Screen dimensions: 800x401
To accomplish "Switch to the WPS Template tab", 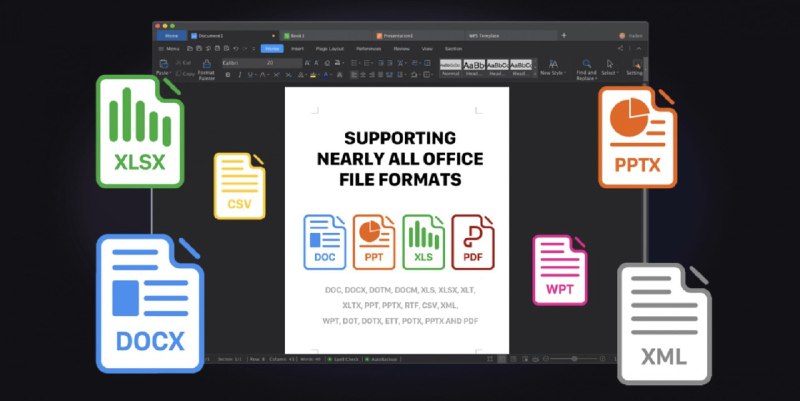I will click(x=510, y=36).
